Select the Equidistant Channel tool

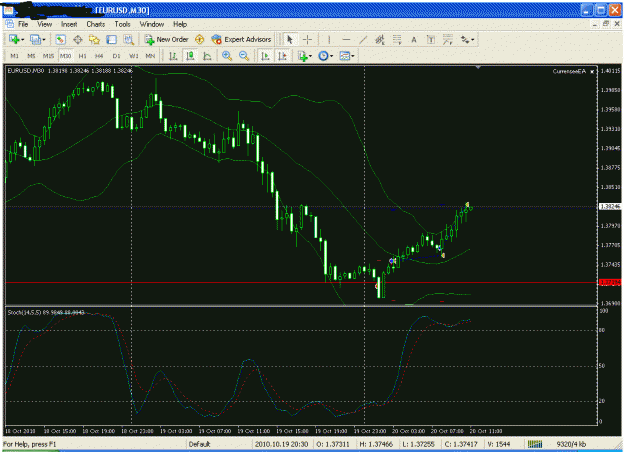click(x=380, y=39)
